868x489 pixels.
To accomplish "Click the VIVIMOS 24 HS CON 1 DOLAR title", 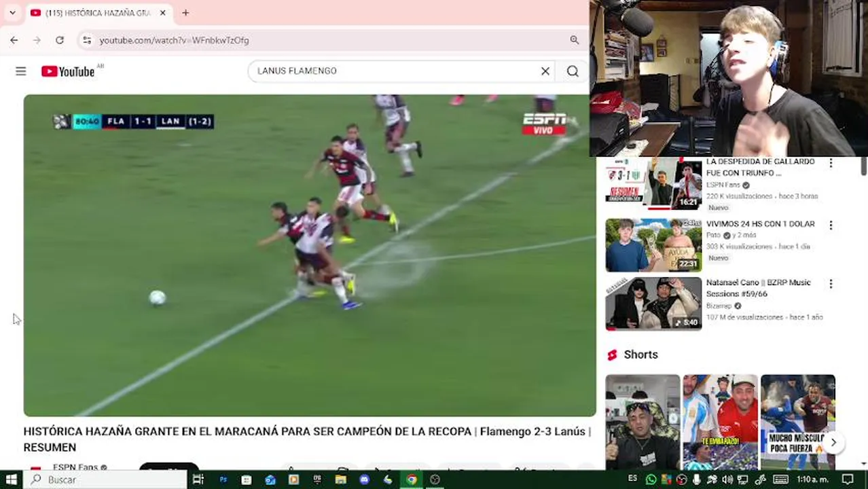I will coord(760,224).
